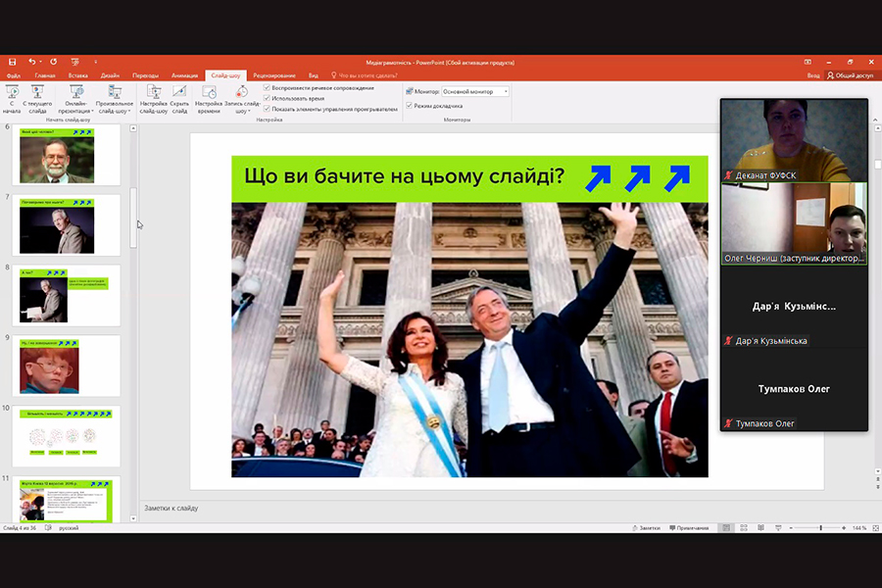
Task: Open the Файл menu
Action: pyautogui.click(x=14, y=75)
